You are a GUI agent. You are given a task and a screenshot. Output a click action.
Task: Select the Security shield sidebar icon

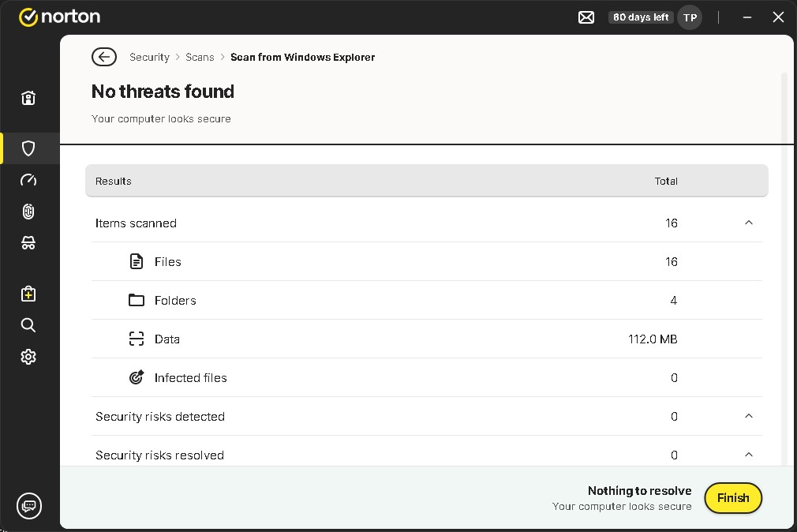point(28,148)
